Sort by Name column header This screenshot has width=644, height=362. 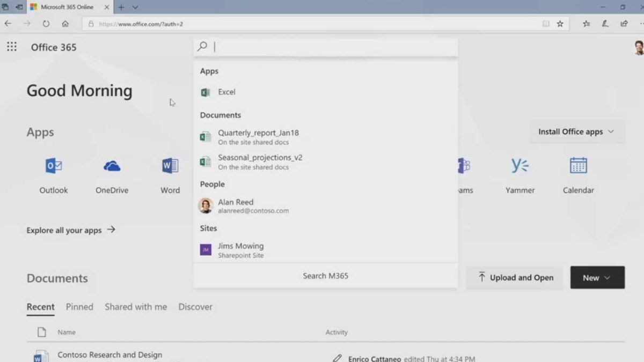[67, 333]
